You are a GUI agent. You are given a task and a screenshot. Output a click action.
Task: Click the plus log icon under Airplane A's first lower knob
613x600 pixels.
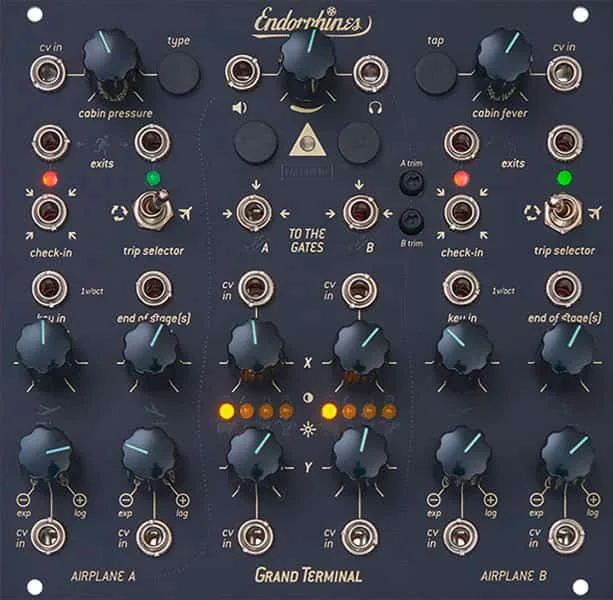click(x=79, y=500)
